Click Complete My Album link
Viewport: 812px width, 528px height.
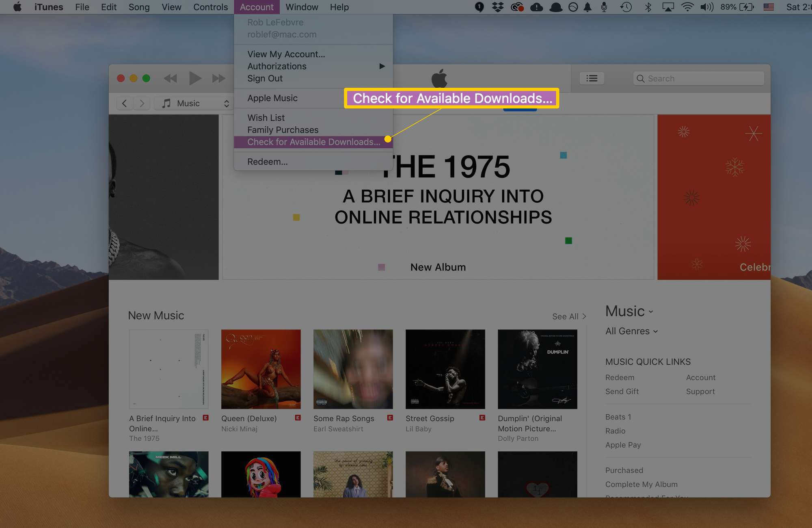641,484
